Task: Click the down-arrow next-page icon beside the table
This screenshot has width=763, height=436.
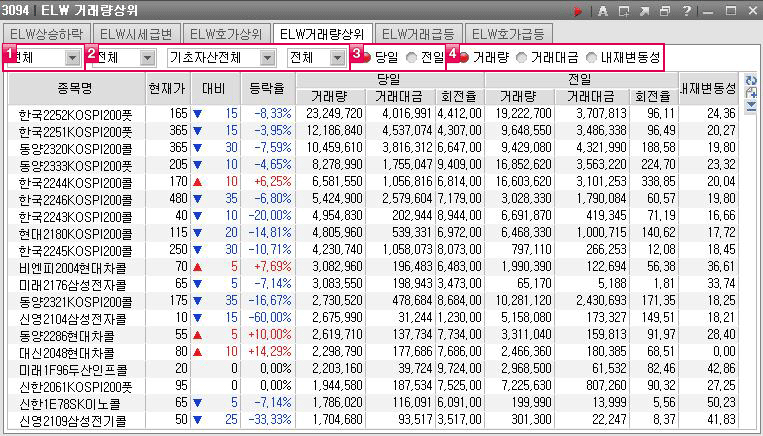Action: coord(751,106)
